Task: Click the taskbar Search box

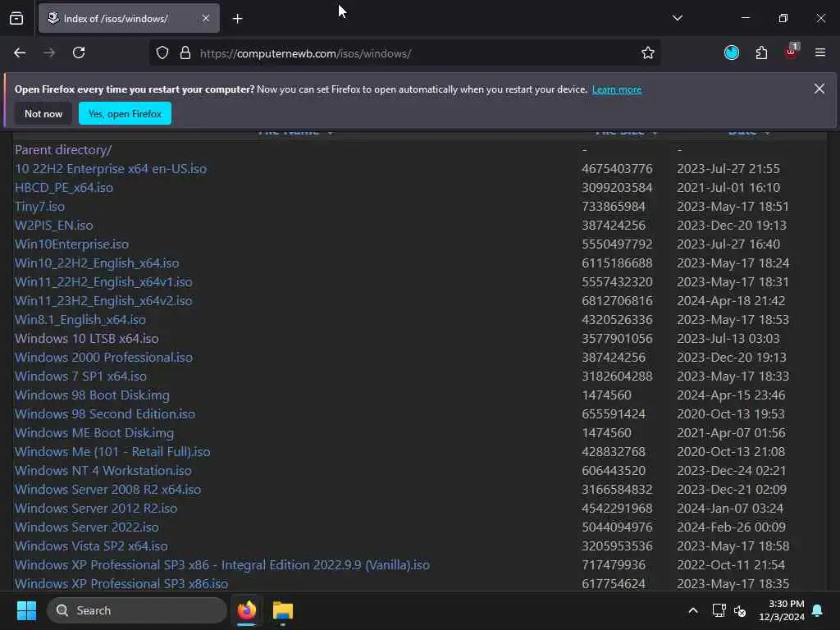Action: 137,610
